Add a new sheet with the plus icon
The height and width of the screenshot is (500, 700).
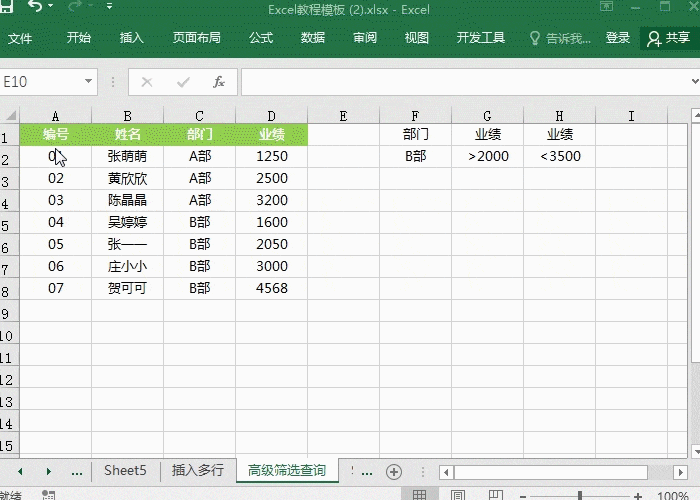pyautogui.click(x=394, y=471)
